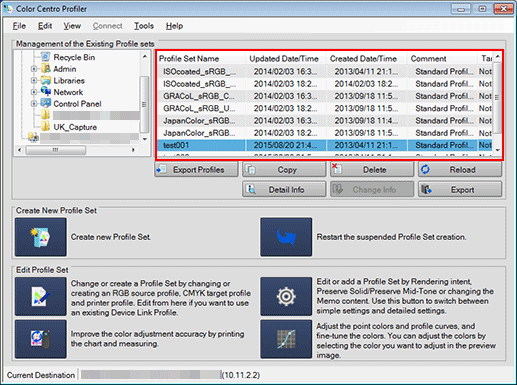Open the Connect menu
The image size is (517, 385).
tap(107, 26)
